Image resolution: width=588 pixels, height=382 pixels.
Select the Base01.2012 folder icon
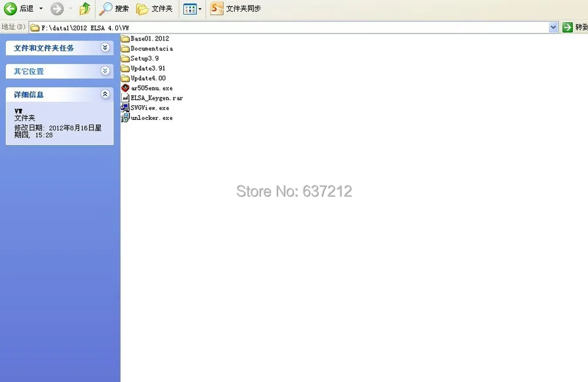pos(125,38)
